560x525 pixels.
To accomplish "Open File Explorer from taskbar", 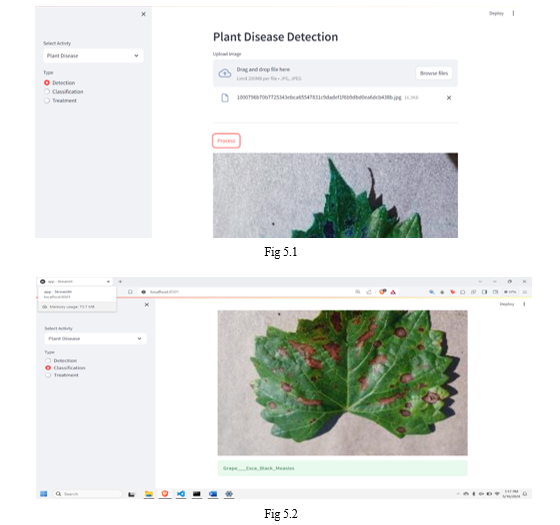I will pyautogui.click(x=149, y=494).
